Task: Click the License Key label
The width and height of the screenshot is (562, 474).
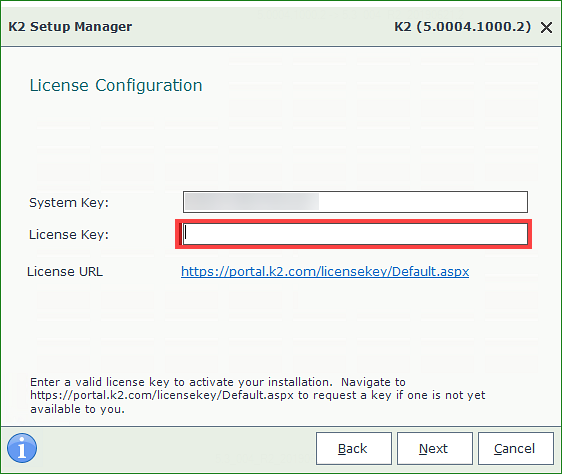Action: pos(69,234)
